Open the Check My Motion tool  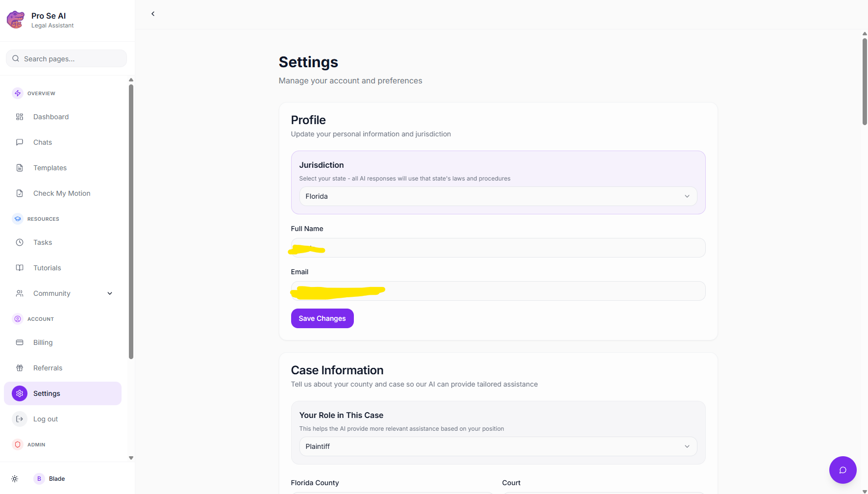(x=61, y=193)
